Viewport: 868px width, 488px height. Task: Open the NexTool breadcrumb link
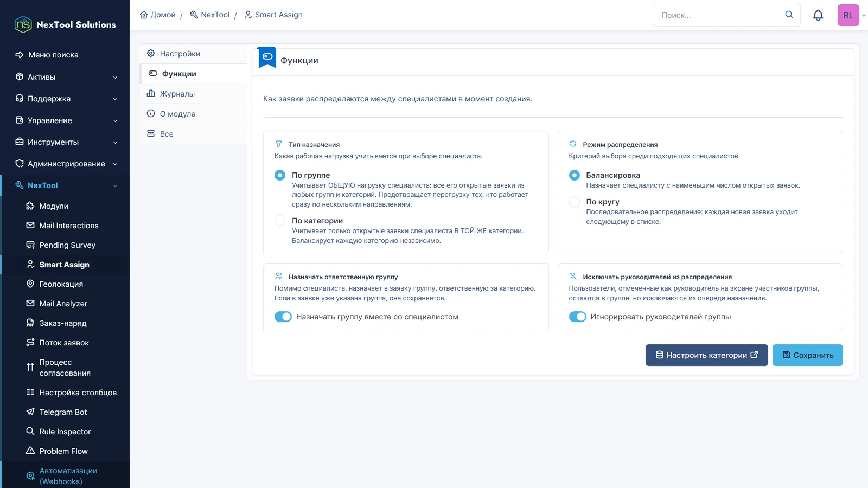[x=210, y=15]
